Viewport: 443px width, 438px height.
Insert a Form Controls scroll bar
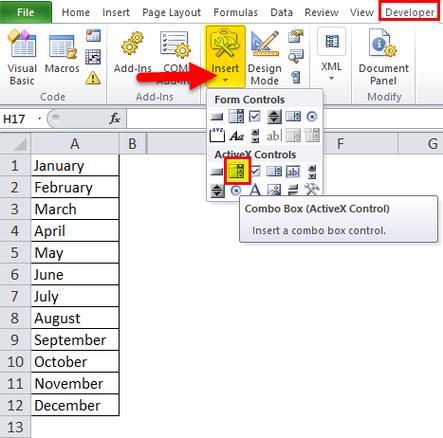pos(255,136)
